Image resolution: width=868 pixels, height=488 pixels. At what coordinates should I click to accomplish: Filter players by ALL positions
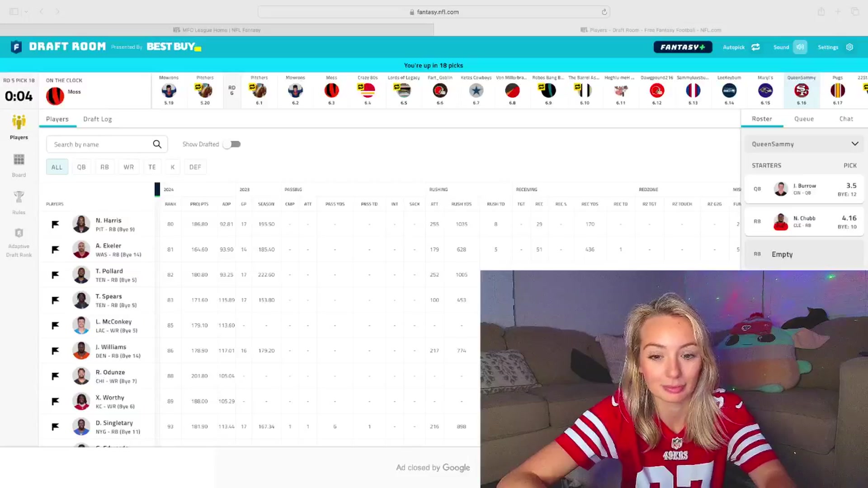(x=57, y=167)
